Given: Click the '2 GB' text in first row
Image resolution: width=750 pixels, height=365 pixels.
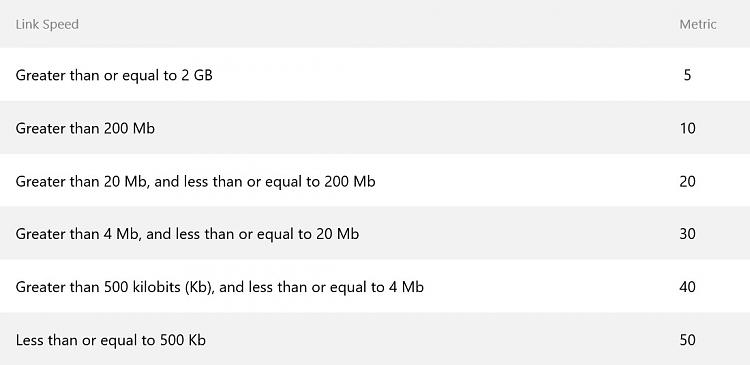Looking at the screenshot, I should (197, 75).
